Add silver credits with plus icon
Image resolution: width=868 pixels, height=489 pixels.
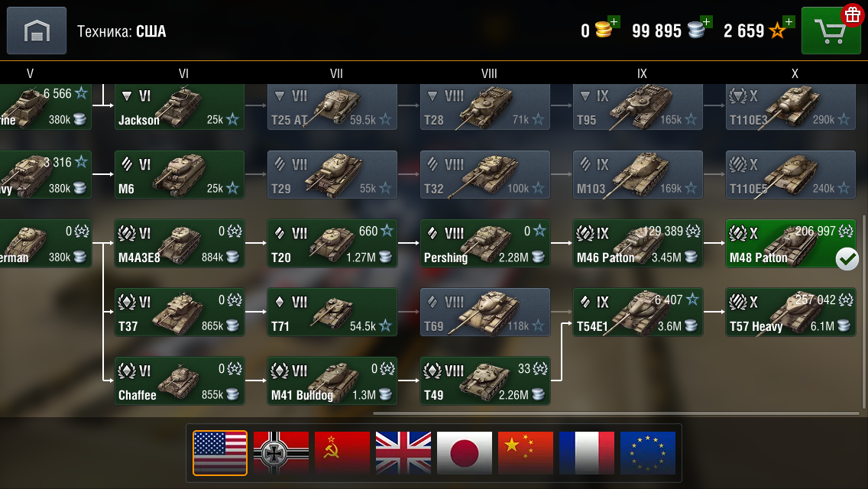pos(706,21)
